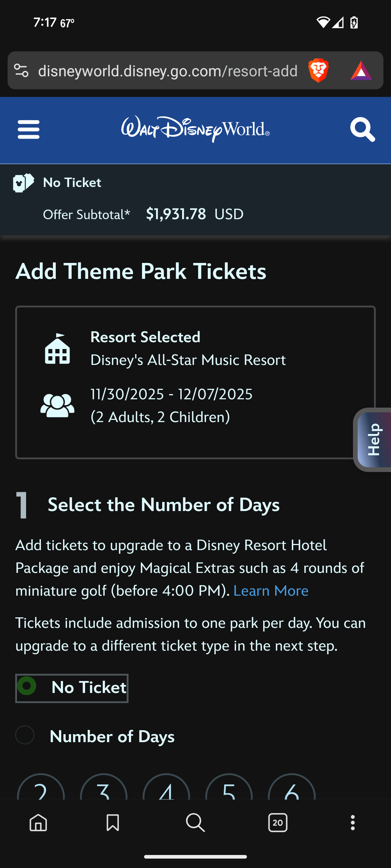Open the tab switcher showing 20 tabs
Image resolution: width=391 pixels, height=868 pixels.
(278, 823)
